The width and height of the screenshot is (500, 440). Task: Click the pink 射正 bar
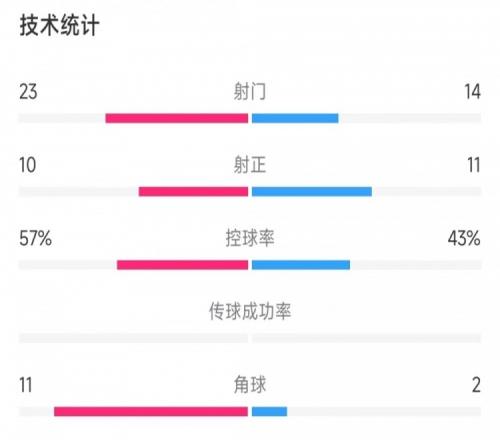coord(193,192)
